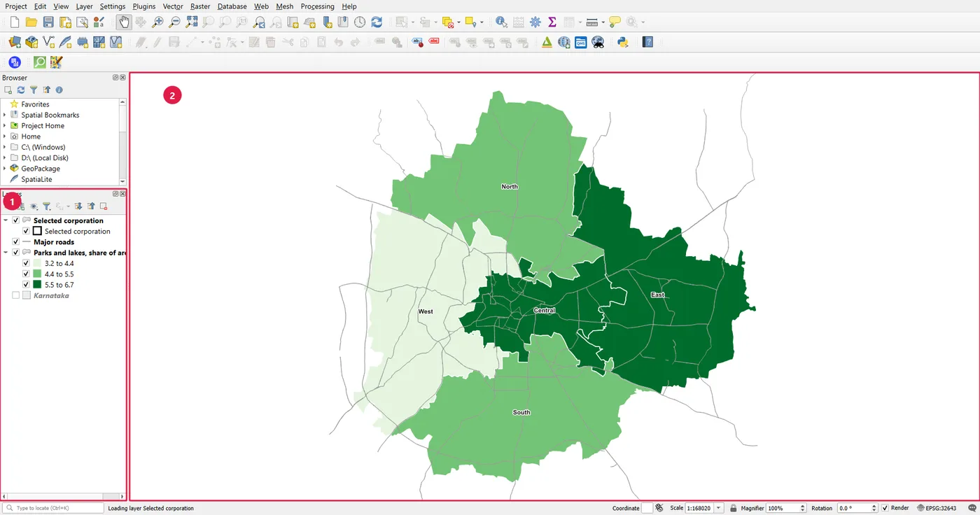Click the New Shapefile Layer icon
This screenshot has width=980, height=515.
[49, 42]
